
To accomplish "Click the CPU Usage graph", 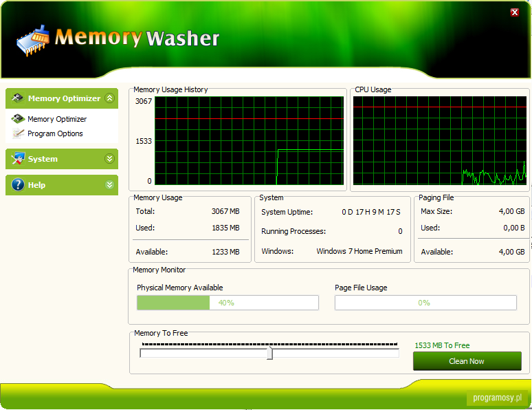I will 440,140.
